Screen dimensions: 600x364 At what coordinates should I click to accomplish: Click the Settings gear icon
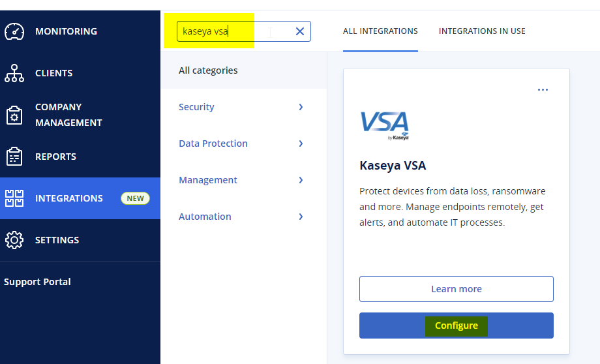(14, 240)
